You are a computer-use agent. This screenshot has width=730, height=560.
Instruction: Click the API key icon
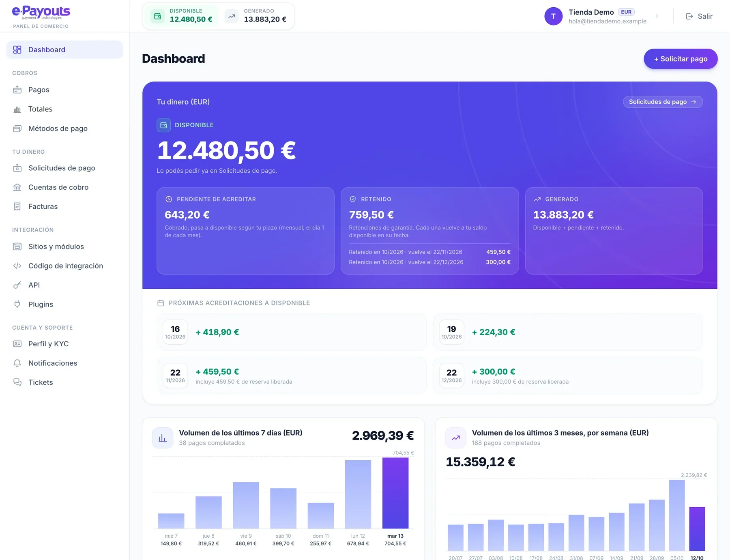[17, 285]
